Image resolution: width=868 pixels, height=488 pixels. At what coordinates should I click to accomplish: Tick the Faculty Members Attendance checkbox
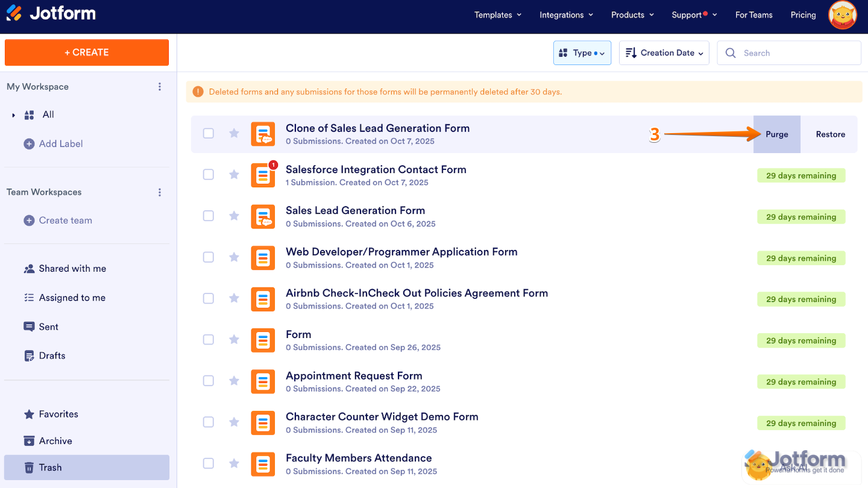[x=209, y=463]
